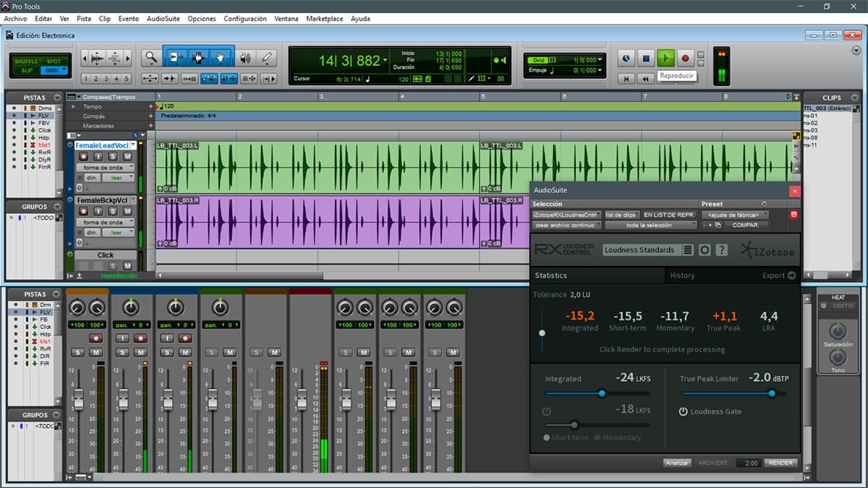The width and height of the screenshot is (868, 488).
Task: Select zoom preset 5
Action: (x=127, y=79)
